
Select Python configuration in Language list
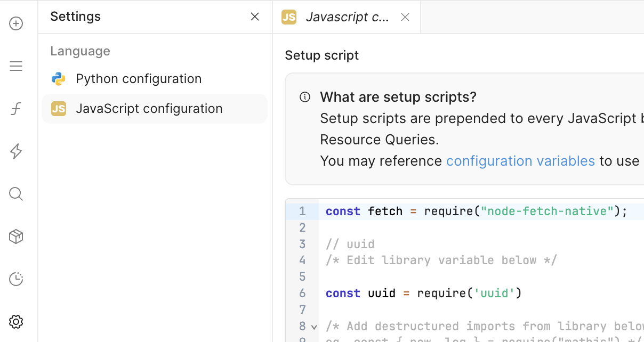139,79
